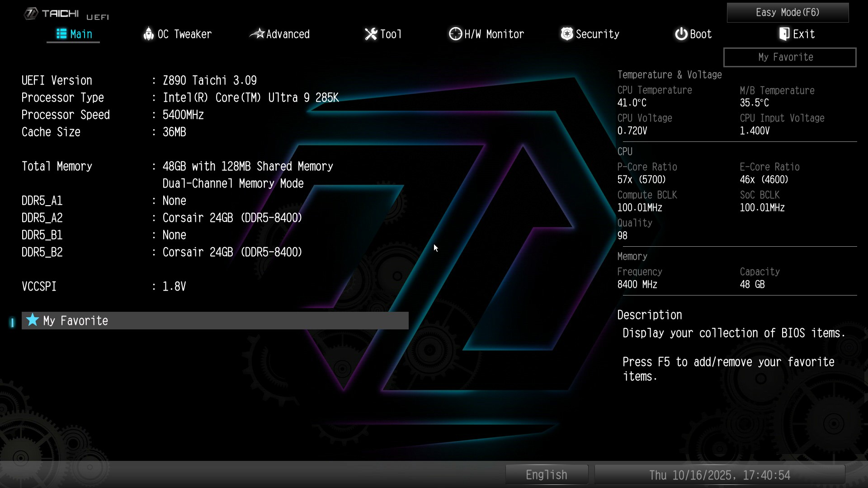Image resolution: width=868 pixels, height=488 pixels.
Task: Click the date and time display
Action: tap(719, 475)
